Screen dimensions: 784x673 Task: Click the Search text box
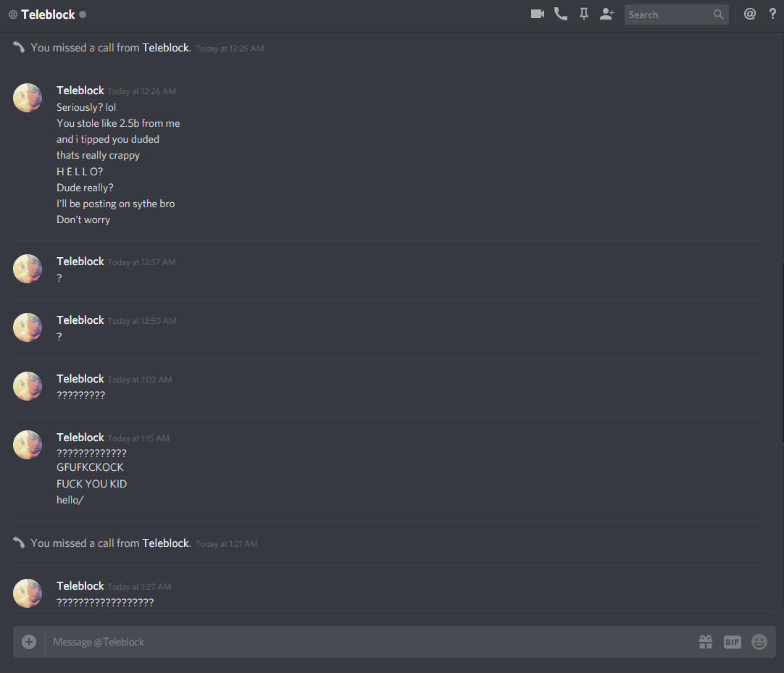pyautogui.click(x=669, y=14)
